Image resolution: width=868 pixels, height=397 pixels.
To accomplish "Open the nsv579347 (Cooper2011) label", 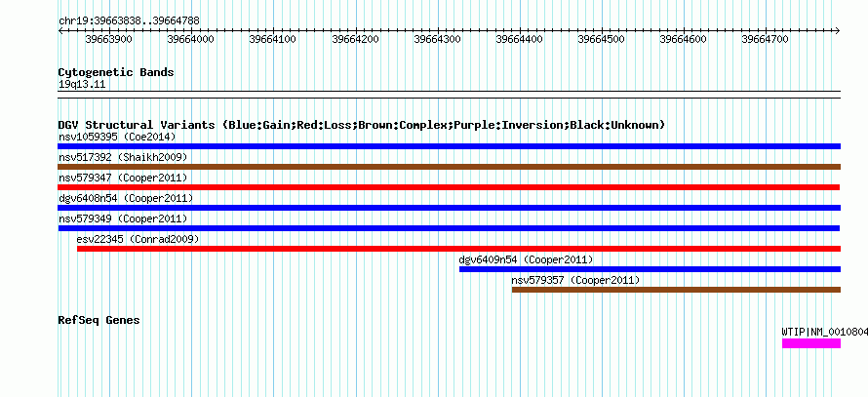I will 123,178.
